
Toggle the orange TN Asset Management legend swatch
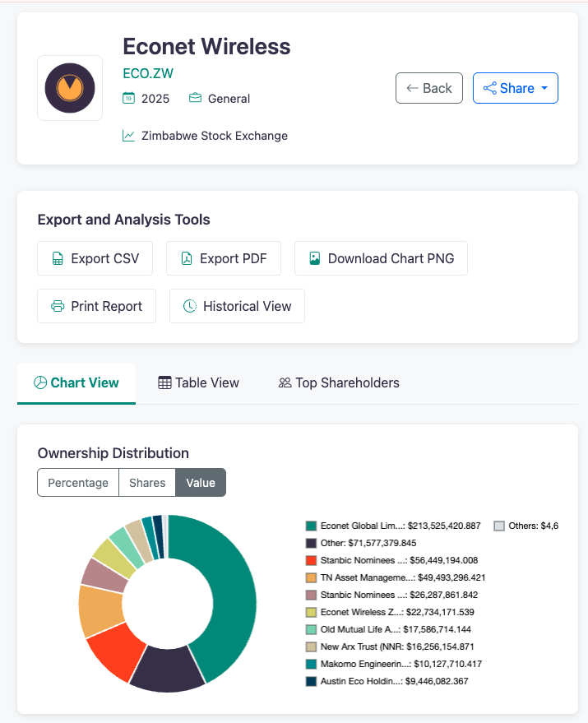tap(312, 577)
